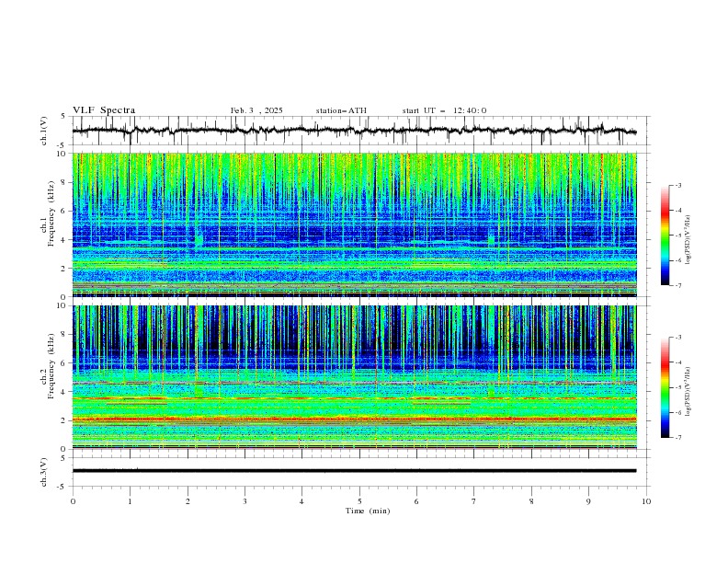Click the "Time (min)" axis label

(368, 511)
